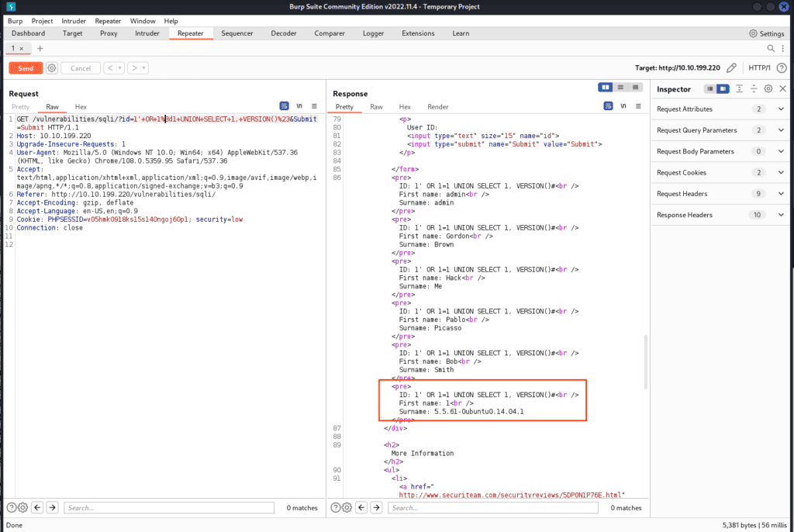Image resolution: width=794 pixels, height=532 pixels.
Task: Open the forward history dropdown arrow
Action: pos(143,68)
